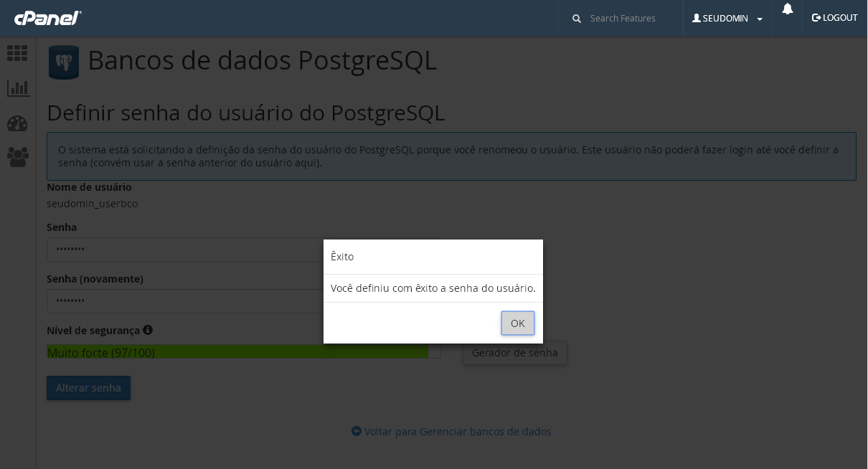This screenshot has height=469, width=868.
Task: Follow Voltar para Gerenciar bancos de dados
Action: (451, 432)
